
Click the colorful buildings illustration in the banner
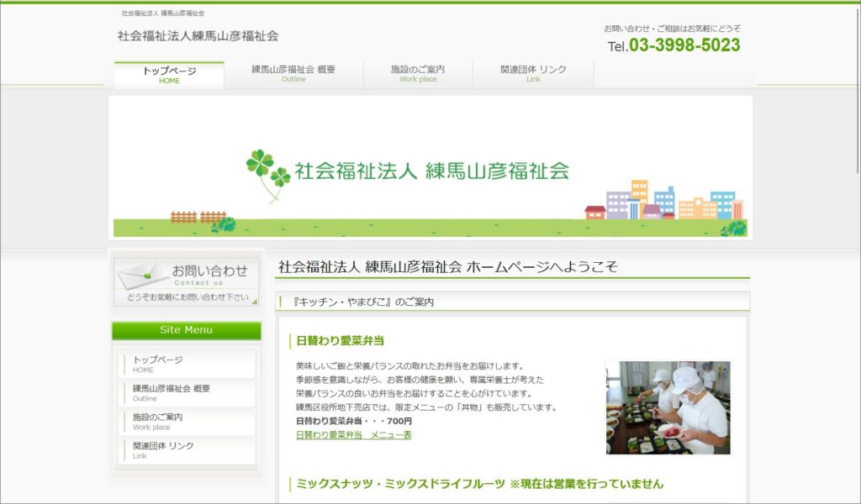click(664, 202)
